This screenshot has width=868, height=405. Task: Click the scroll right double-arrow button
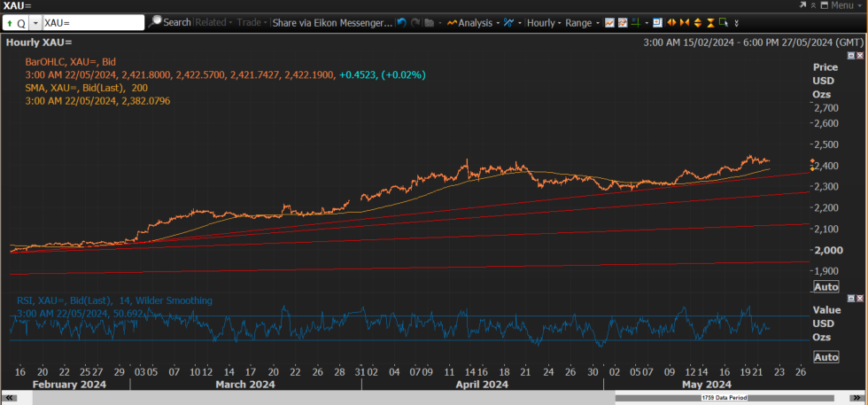click(x=856, y=398)
